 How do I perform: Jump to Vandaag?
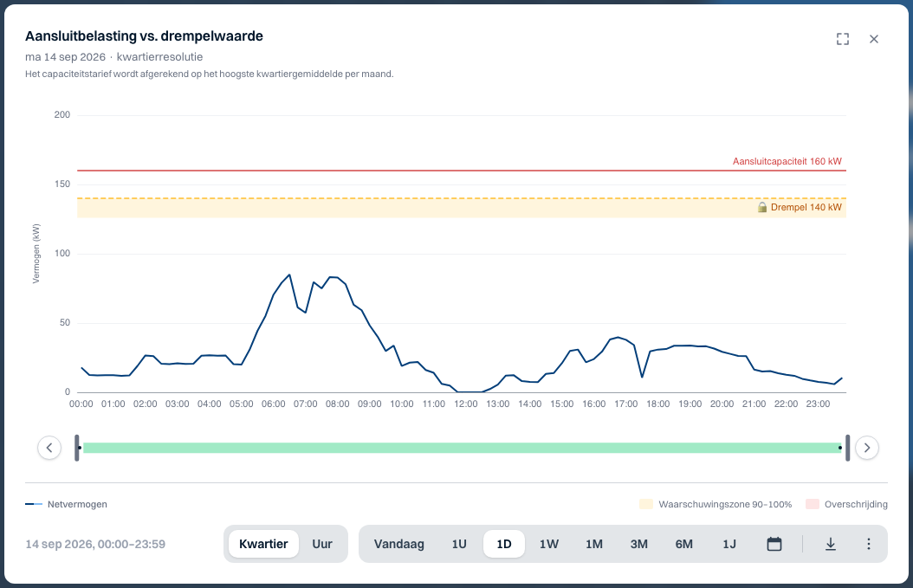point(398,544)
